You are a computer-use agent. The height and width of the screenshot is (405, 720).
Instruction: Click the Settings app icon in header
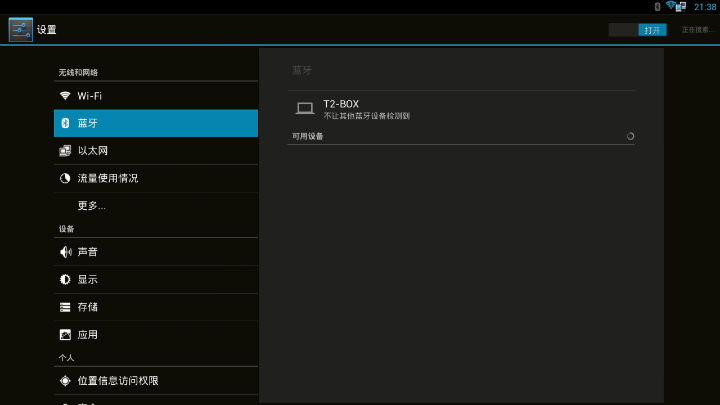[x=20, y=30]
